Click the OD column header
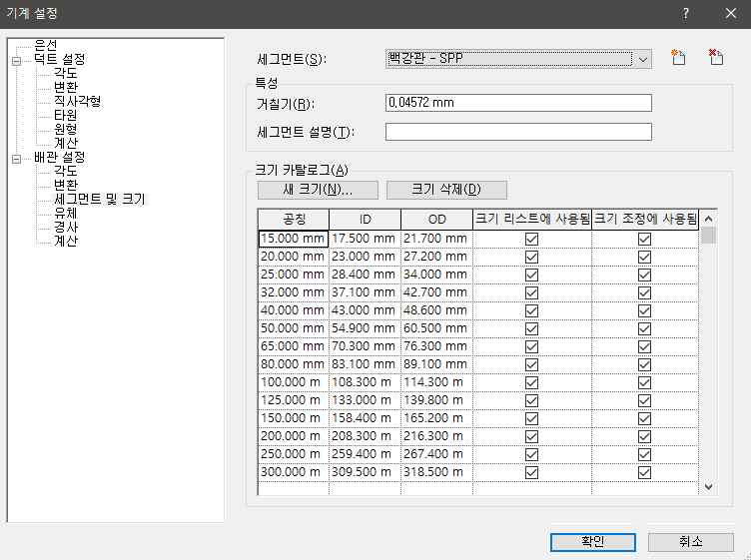The width and height of the screenshot is (751, 560). (x=436, y=220)
